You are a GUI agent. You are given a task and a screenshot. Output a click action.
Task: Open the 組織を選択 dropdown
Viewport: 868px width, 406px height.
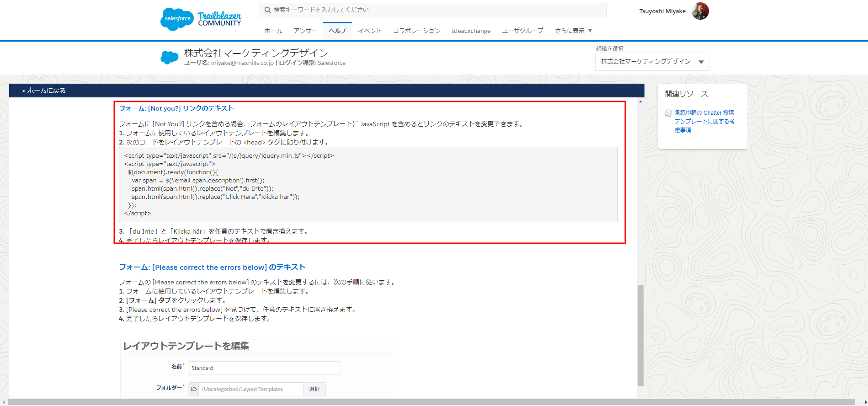652,62
